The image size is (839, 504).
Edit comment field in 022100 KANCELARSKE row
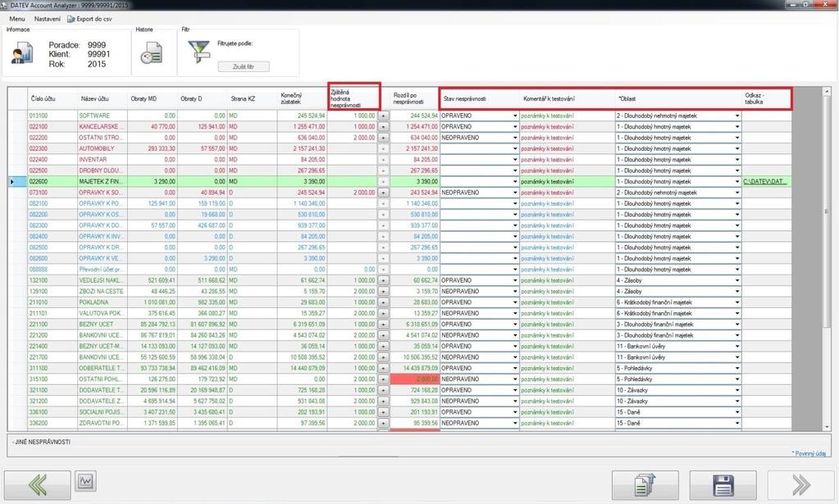tap(568, 127)
